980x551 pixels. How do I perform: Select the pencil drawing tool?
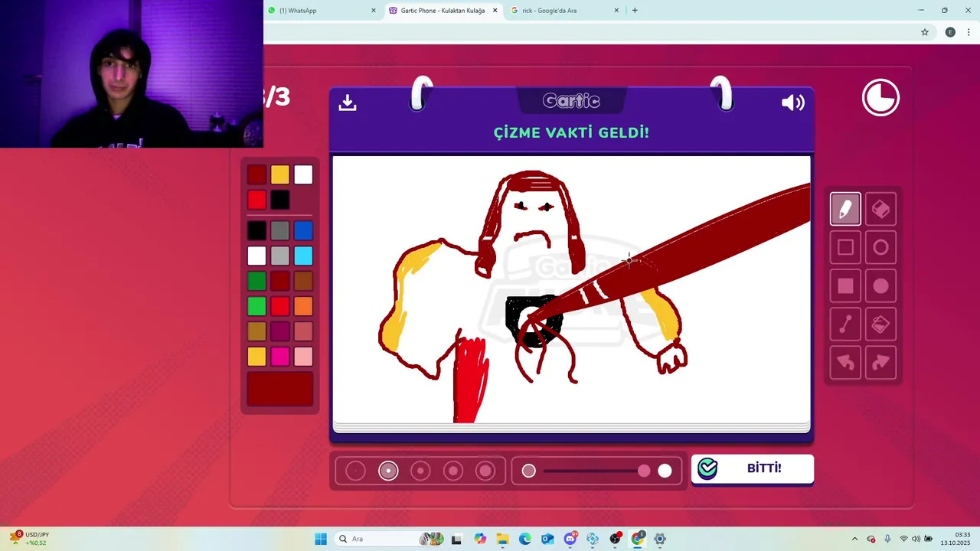tap(845, 209)
